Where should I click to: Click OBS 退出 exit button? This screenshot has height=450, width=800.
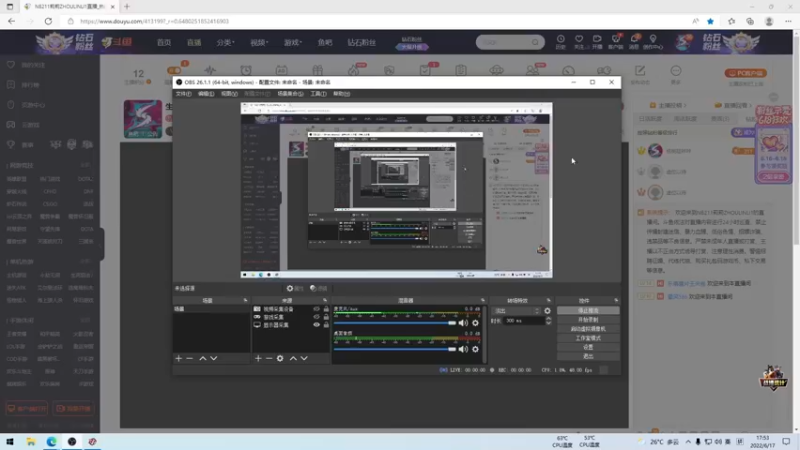588,357
